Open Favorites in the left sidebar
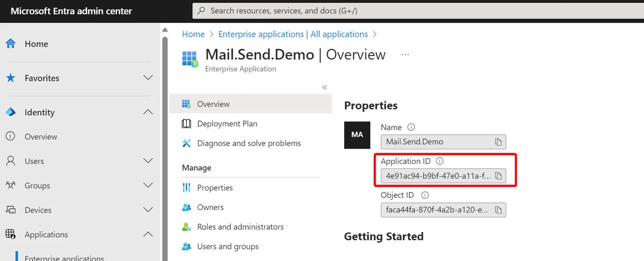Image resolution: width=644 pixels, height=261 pixels. [x=42, y=78]
